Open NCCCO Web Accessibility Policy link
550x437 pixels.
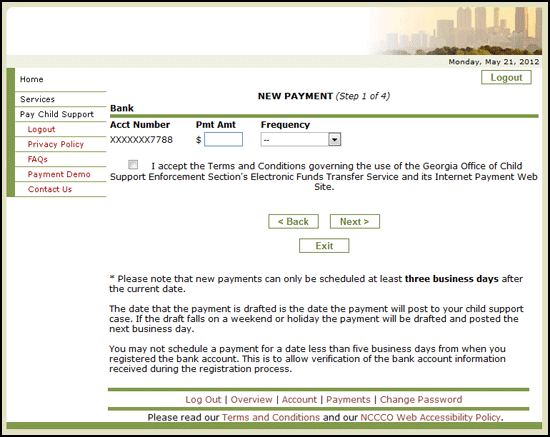(430, 417)
